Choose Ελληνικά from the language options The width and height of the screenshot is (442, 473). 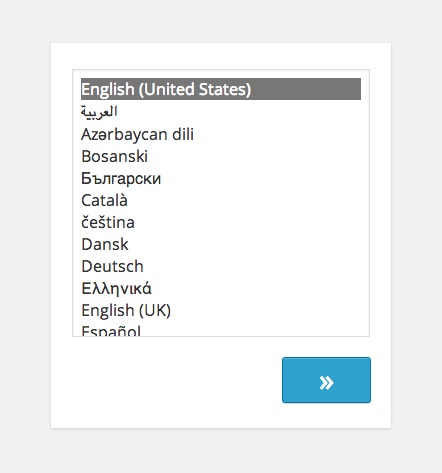tap(221, 288)
